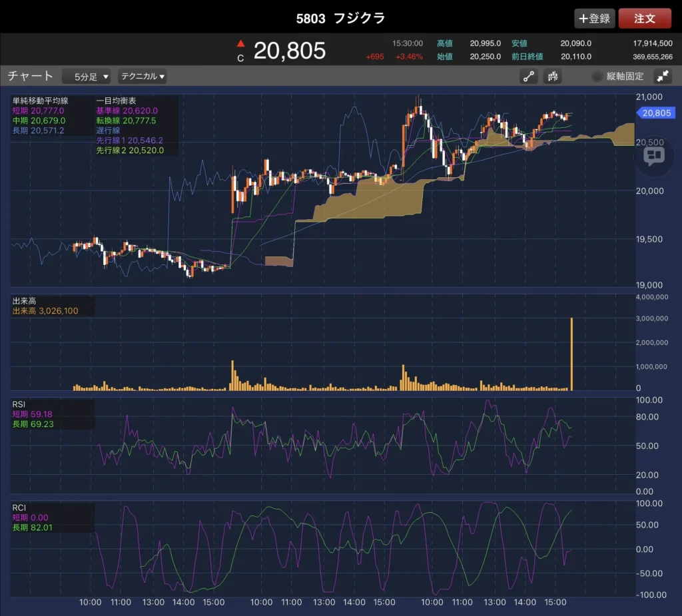
Task: Click the RSI indicator panel label
Action: click(19, 404)
